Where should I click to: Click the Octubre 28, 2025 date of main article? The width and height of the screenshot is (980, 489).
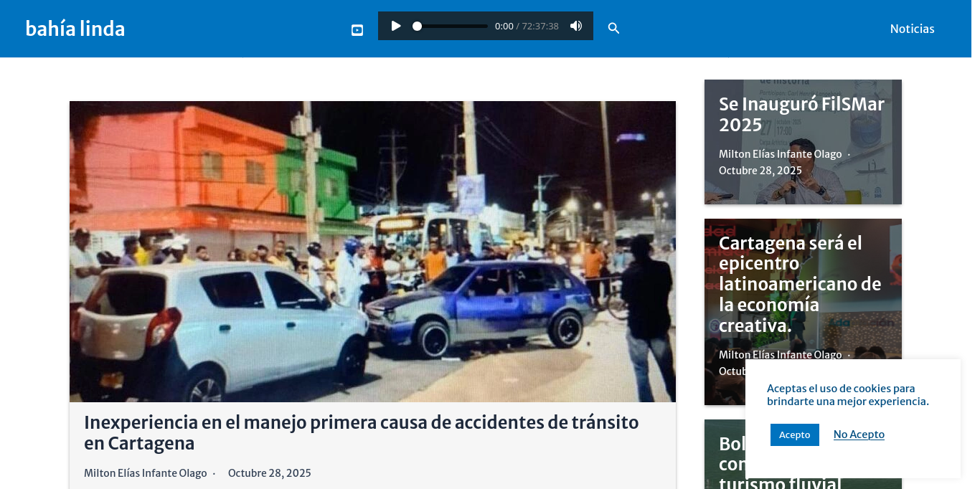(x=269, y=473)
